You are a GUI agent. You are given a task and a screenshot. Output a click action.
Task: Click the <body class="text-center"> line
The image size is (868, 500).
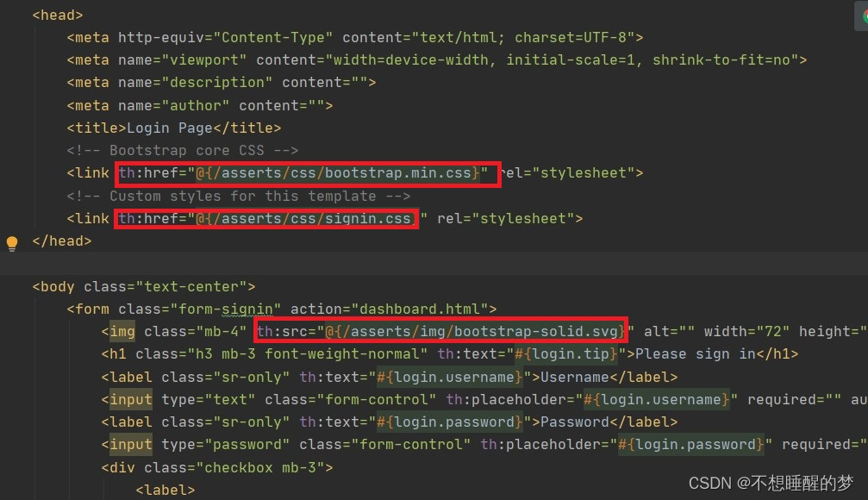pos(144,287)
